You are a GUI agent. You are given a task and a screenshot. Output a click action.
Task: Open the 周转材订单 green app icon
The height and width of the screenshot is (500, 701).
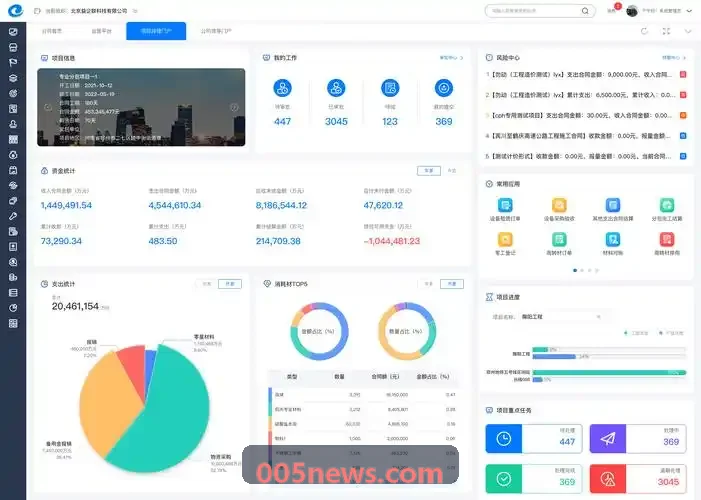tap(559, 239)
